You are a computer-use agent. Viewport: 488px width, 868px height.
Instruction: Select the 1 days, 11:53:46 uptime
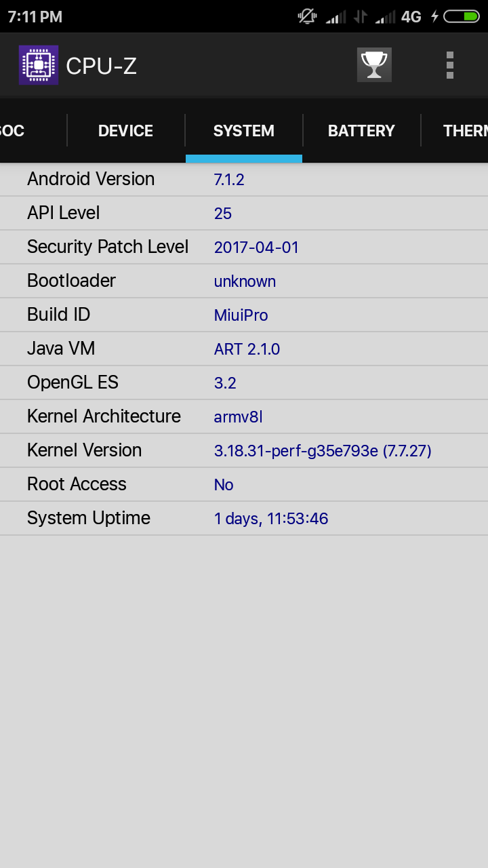[x=271, y=519]
